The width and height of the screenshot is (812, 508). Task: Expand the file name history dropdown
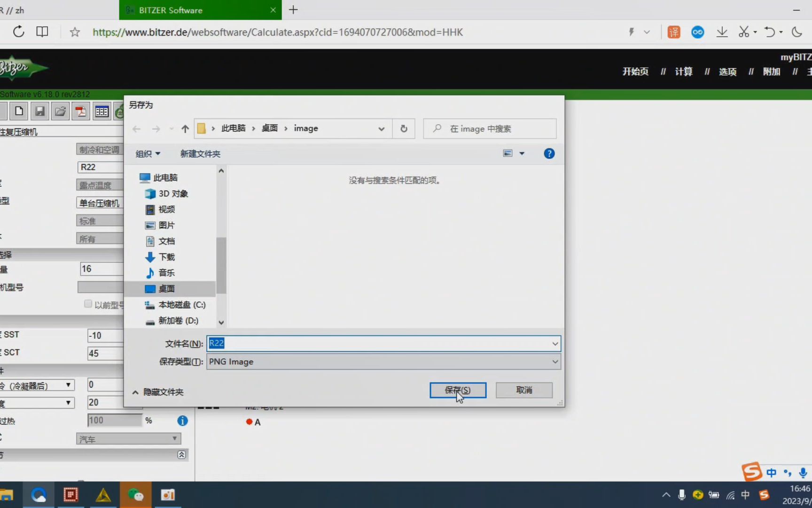pyautogui.click(x=555, y=344)
